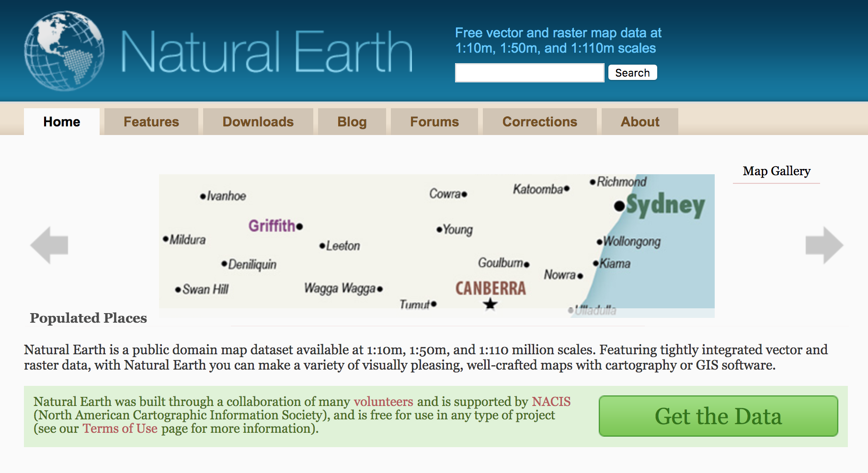868x473 pixels.
Task: Click the Natural Earth site title
Action: [x=267, y=52]
